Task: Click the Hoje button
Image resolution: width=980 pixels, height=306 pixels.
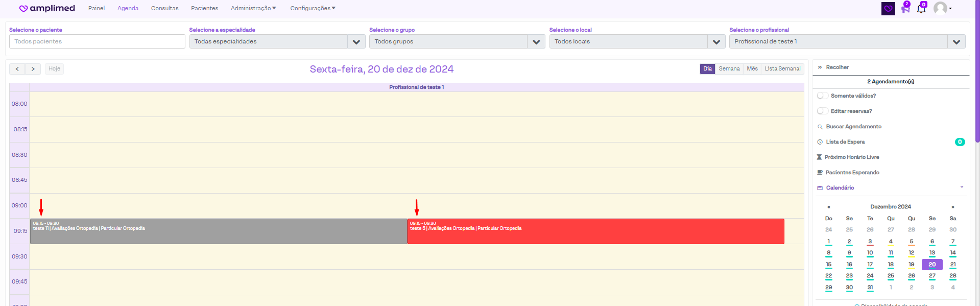Action: pos(54,69)
